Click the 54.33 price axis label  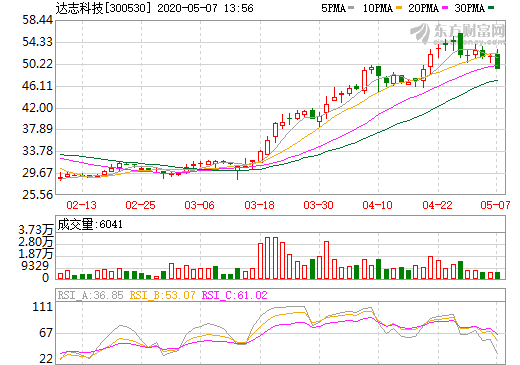tap(38, 42)
